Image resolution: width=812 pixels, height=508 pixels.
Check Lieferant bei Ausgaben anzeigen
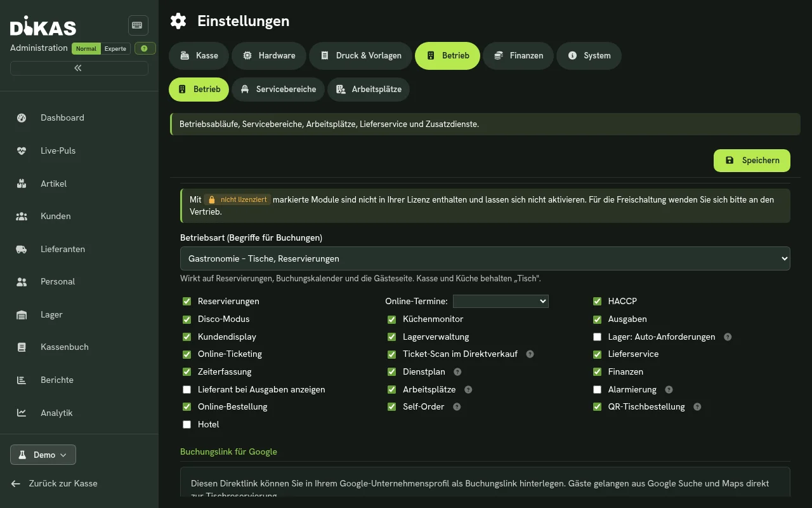[x=187, y=390]
